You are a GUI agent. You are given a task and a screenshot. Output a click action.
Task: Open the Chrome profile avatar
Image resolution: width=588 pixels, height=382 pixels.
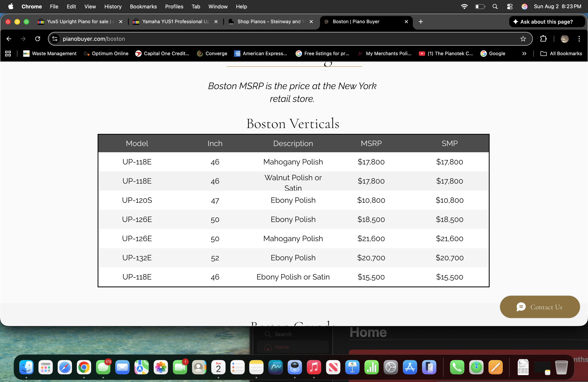[x=564, y=39]
